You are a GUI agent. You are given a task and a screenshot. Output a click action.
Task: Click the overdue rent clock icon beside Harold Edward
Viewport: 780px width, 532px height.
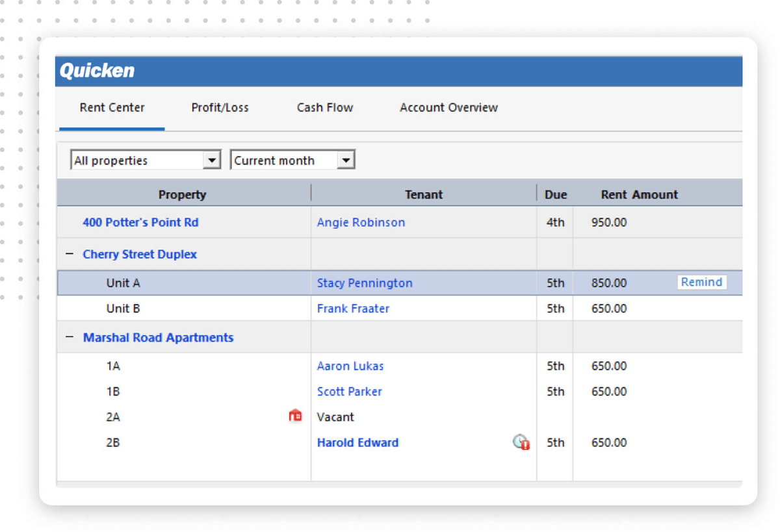pyautogui.click(x=520, y=442)
